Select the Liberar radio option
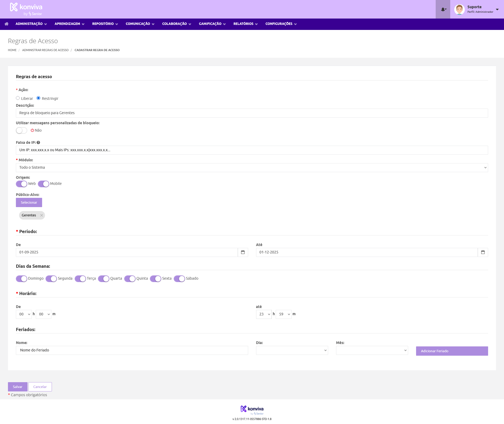The width and height of the screenshot is (504, 424). pyautogui.click(x=18, y=98)
